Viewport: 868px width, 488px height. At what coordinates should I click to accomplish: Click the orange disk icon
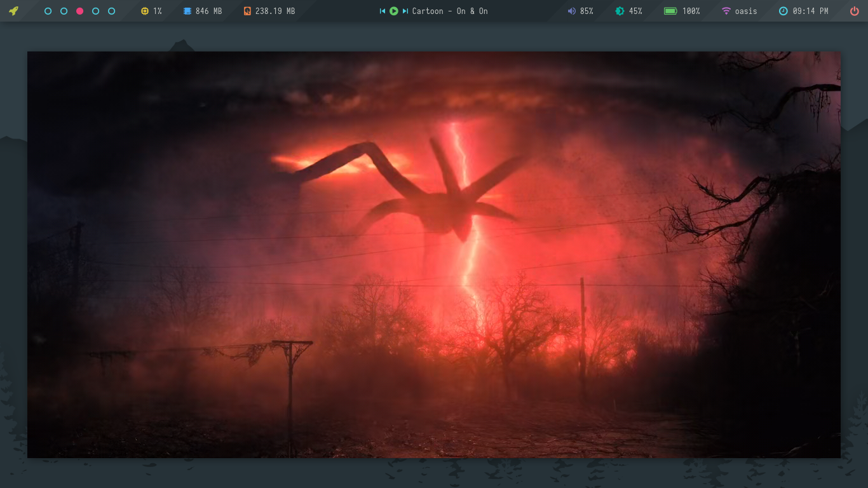(x=247, y=11)
